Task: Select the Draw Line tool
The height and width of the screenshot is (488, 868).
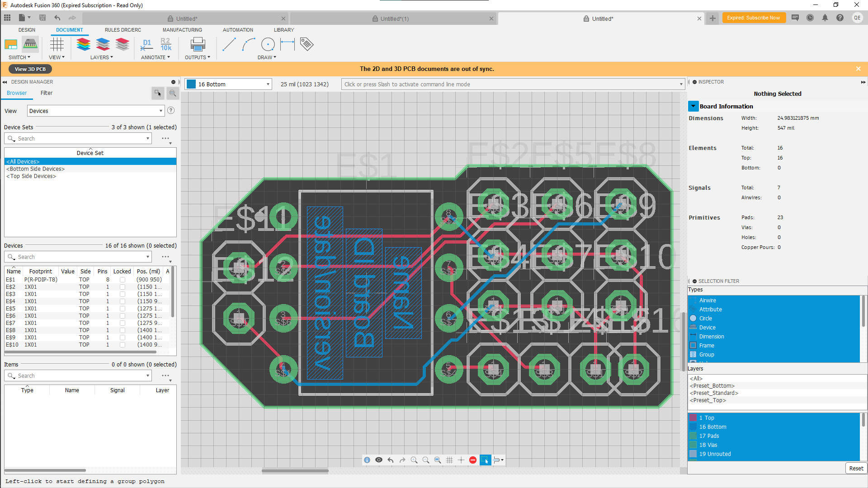Action: [229, 44]
